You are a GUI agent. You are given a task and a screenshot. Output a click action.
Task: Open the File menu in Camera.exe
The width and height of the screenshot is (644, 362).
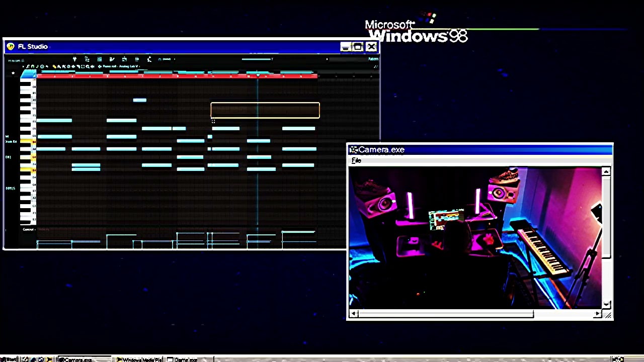click(x=356, y=160)
